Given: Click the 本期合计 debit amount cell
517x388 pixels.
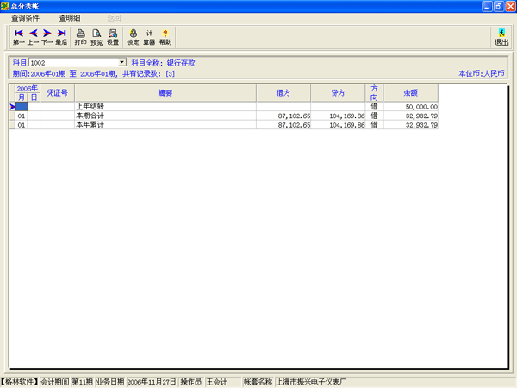Looking at the screenshot, I should point(283,116).
